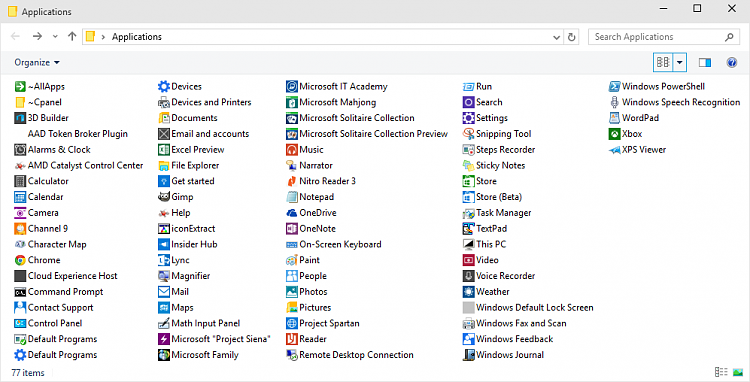Select the Xbox icon
Screen dimensions: 750x382
pyautogui.click(x=614, y=134)
